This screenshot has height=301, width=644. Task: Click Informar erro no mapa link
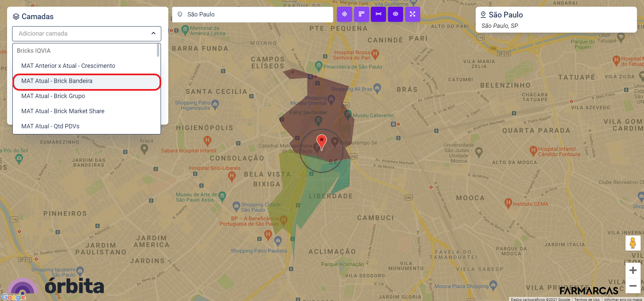click(x=623, y=299)
